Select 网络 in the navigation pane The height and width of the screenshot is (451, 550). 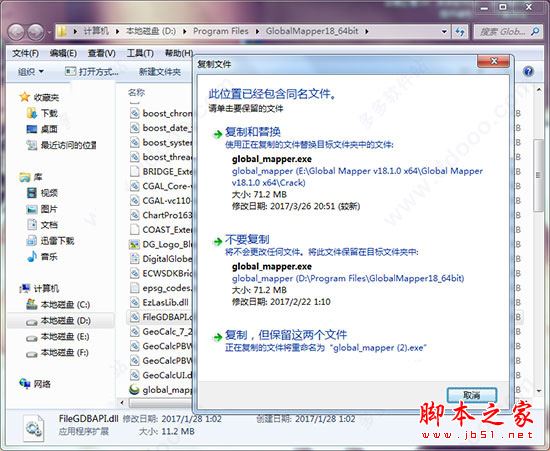coord(35,384)
